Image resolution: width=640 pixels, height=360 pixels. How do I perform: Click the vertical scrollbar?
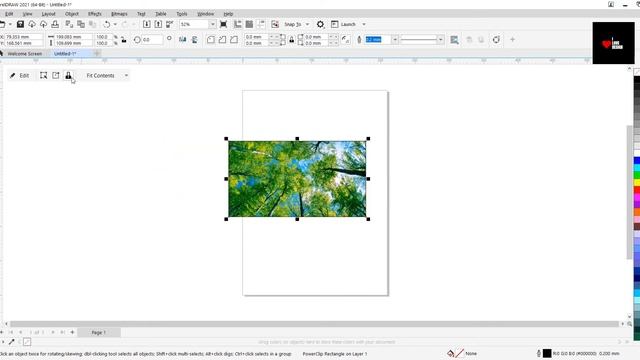(x=629, y=192)
